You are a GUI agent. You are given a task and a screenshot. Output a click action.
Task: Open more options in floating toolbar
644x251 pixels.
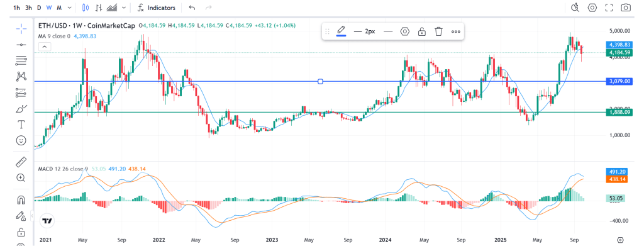coord(455,31)
